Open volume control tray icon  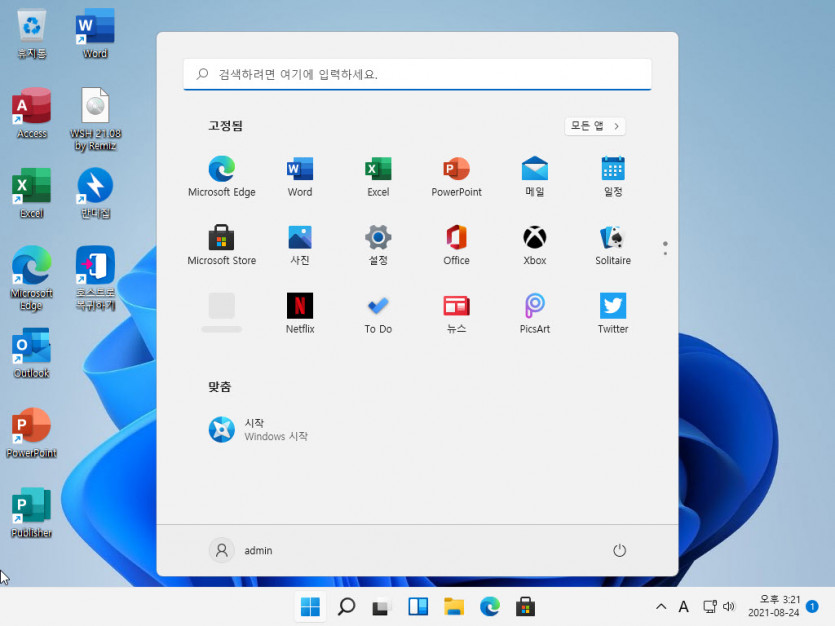[728, 606]
